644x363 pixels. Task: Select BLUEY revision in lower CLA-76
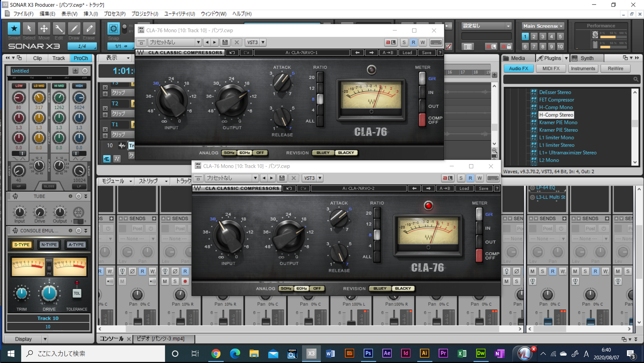point(380,288)
